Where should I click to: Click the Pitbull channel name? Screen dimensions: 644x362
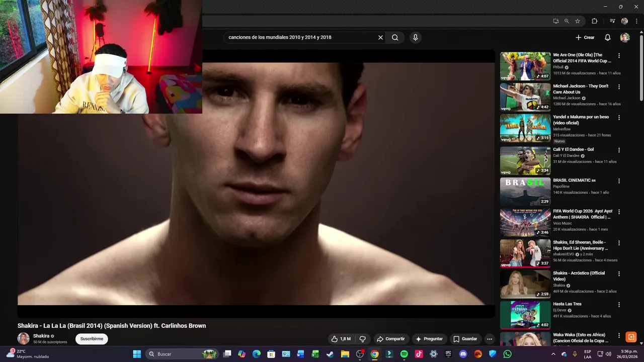[x=558, y=67]
